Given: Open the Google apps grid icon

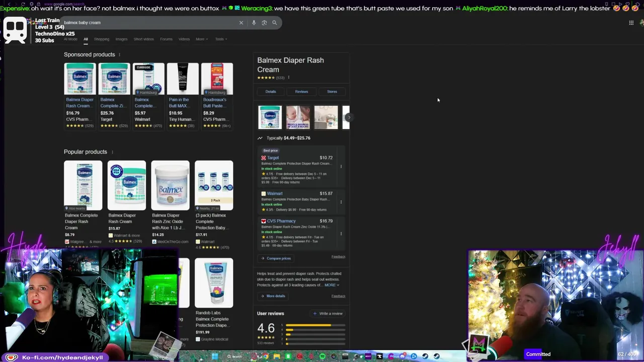Looking at the screenshot, I should point(631,23).
